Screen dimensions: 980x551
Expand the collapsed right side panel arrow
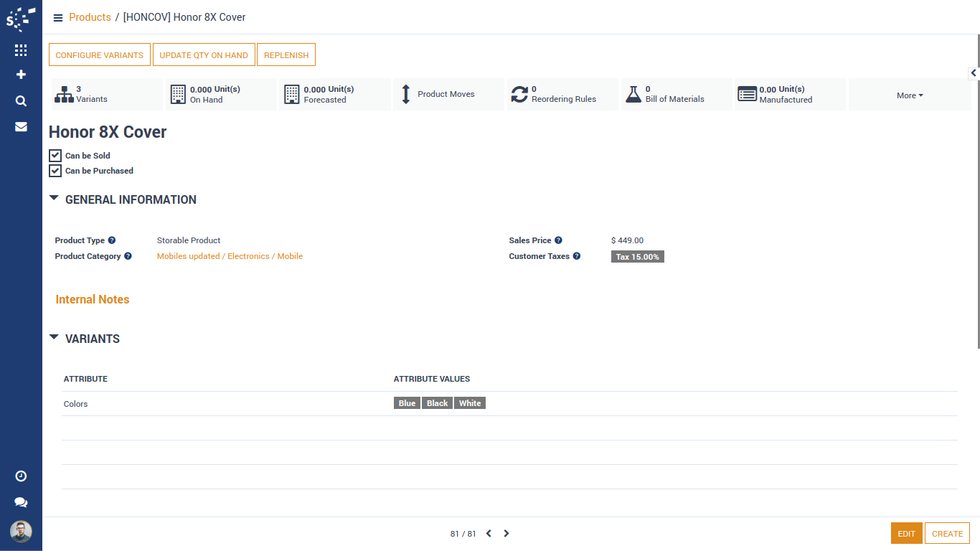click(x=974, y=73)
